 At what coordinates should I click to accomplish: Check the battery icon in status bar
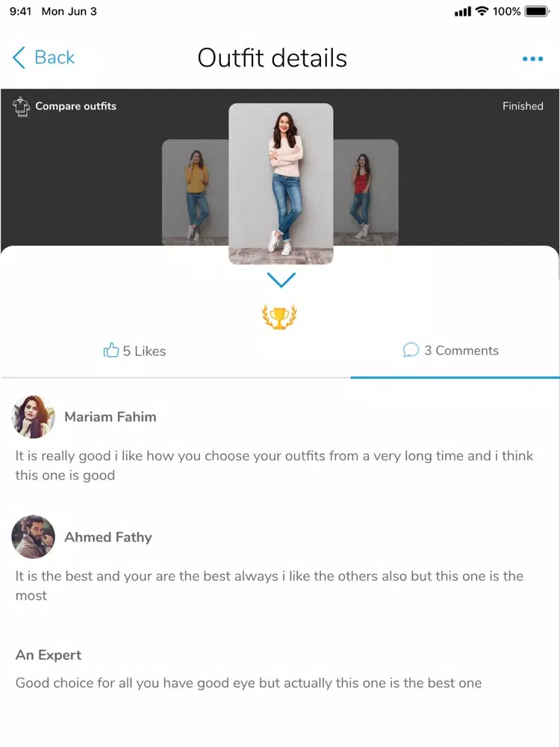click(x=537, y=11)
